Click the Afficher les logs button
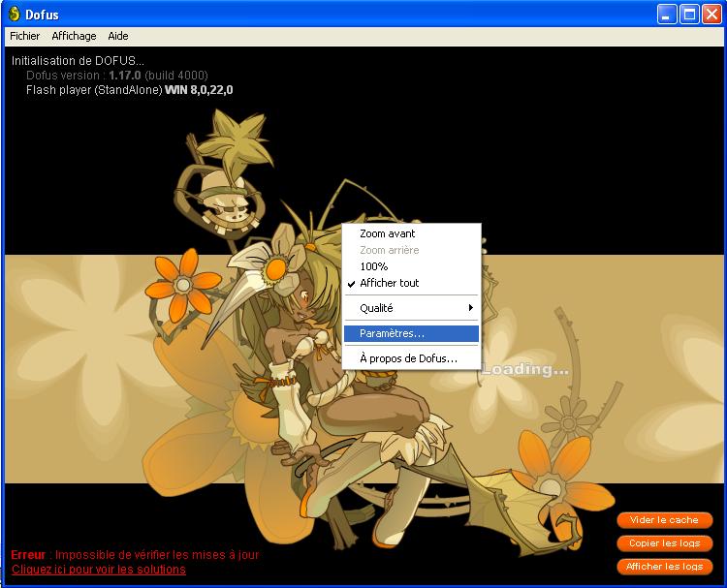The image size is (727, 588). tap(664, 567)
